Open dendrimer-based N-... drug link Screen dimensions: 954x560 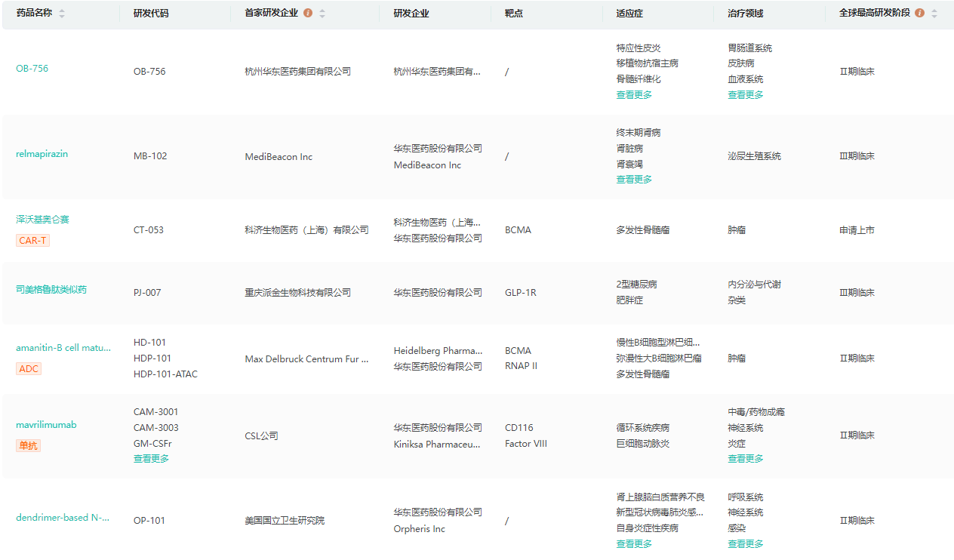coord(63,518)
